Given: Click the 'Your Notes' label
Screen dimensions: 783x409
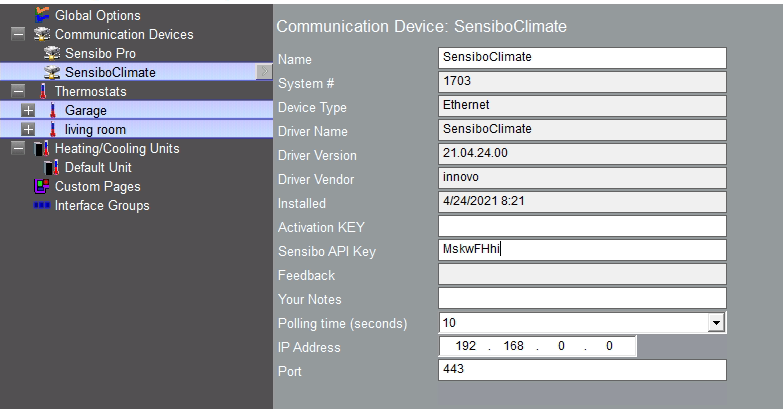Looking at the screenshot, I should pos(310,299).
